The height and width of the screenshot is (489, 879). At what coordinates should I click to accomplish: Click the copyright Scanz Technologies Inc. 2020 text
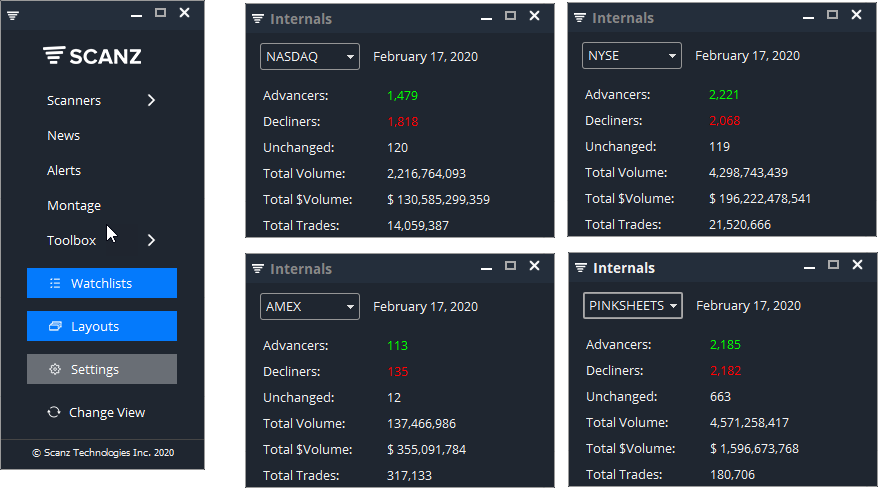pos(103,453)
